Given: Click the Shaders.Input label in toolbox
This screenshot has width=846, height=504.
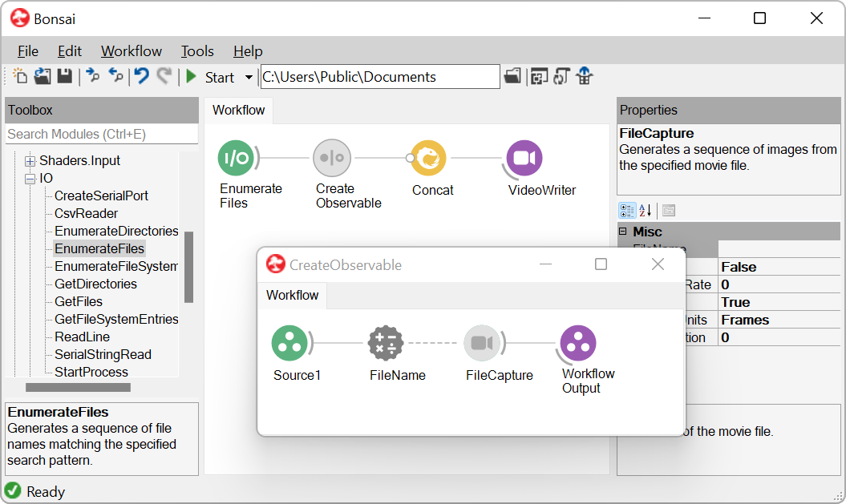Looking at the screenshot, I should pos(79,160).
